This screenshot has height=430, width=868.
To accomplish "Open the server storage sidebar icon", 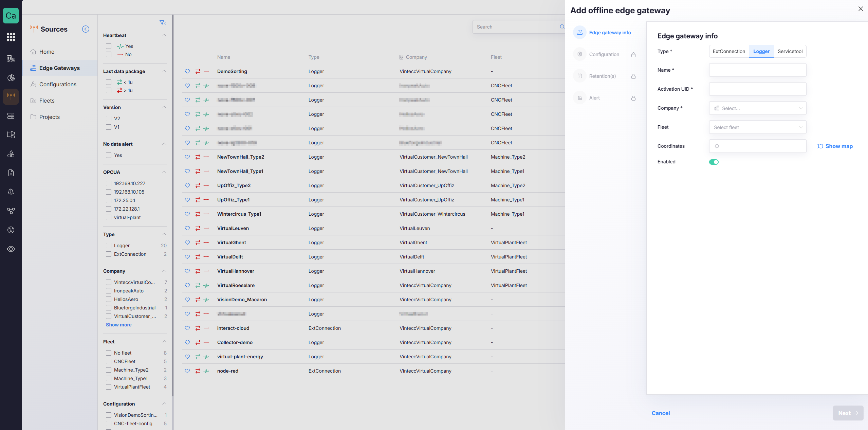I will (x=11, y=116).
